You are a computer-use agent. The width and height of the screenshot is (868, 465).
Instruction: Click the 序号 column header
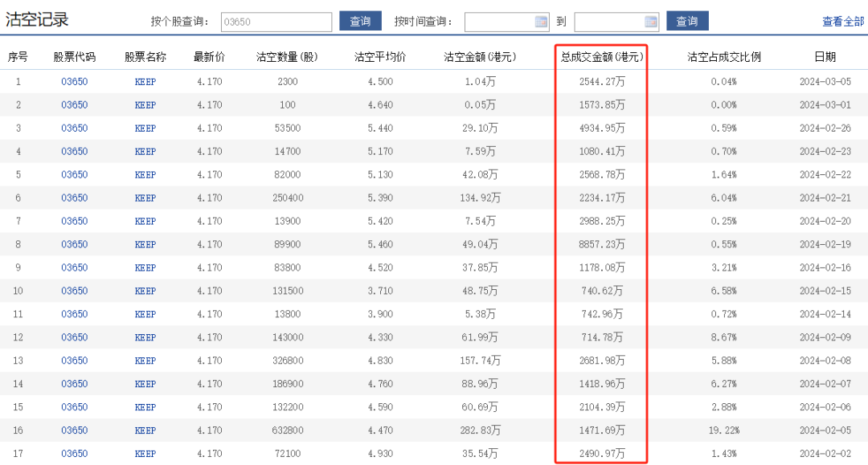point(18,56)
